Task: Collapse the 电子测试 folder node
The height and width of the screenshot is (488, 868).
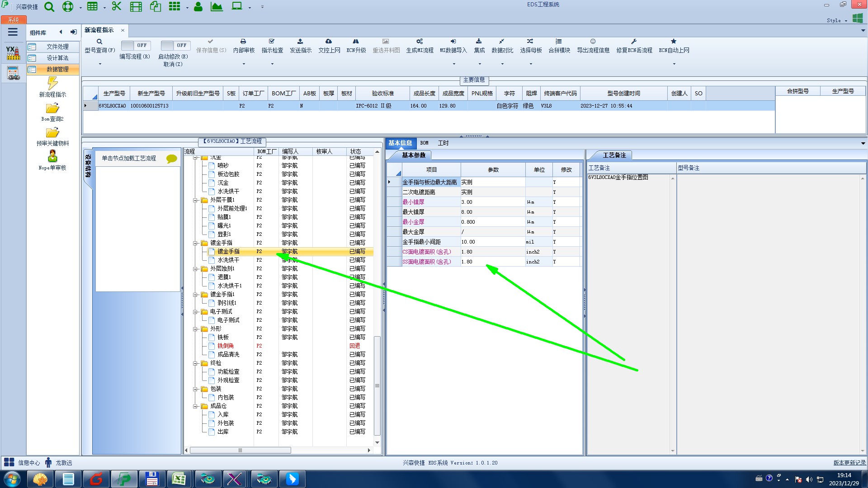Action: (x=196, y=312)
